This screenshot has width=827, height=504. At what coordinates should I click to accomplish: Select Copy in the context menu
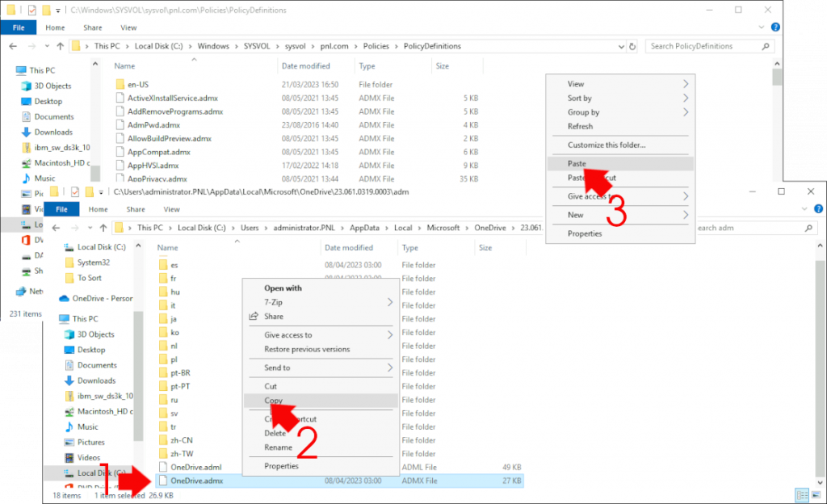pyautogui.click(x=273, y=401)
